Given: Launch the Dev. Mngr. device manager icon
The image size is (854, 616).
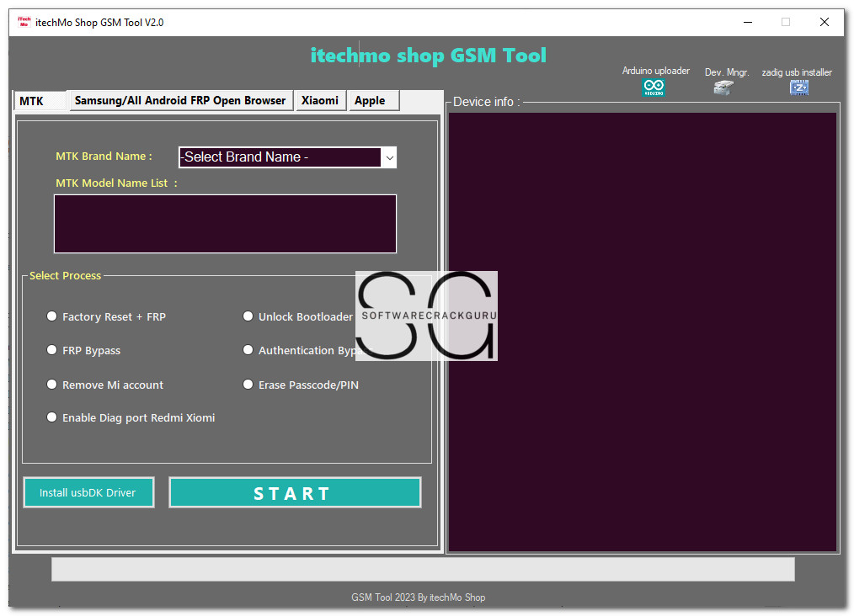Looking at the screenshot, I should point(723,88).
